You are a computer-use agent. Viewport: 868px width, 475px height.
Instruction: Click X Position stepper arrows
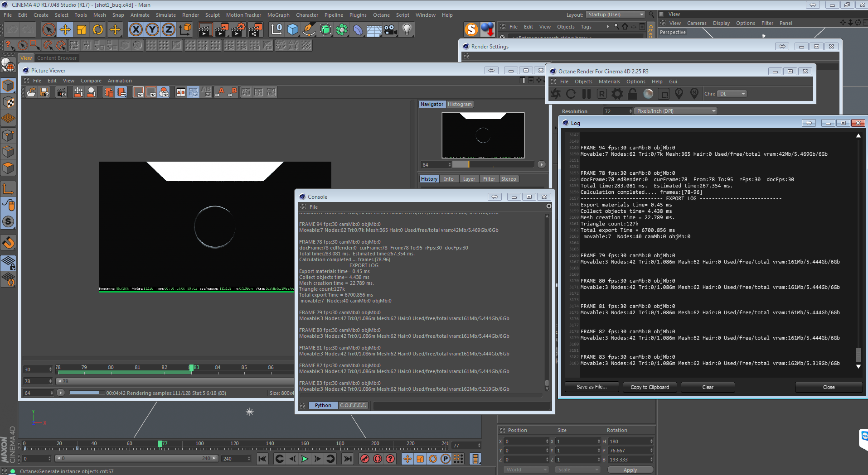coord(547,441)
